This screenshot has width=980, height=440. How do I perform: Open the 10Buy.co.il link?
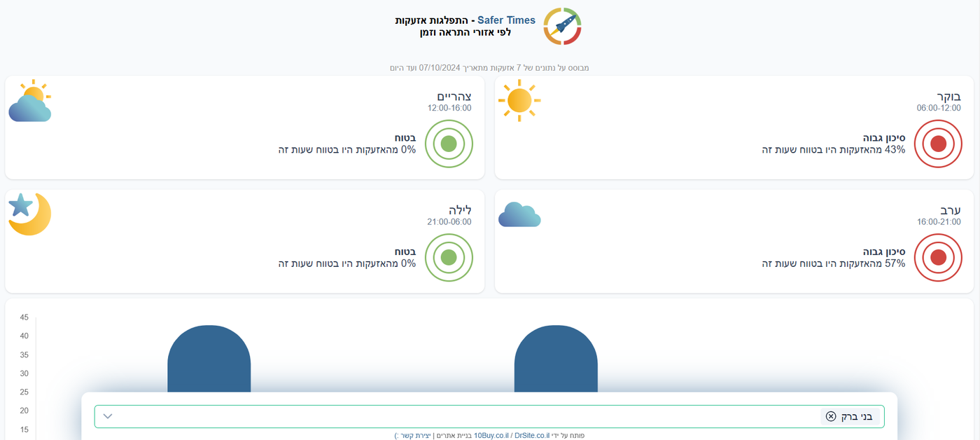point(493,435)
